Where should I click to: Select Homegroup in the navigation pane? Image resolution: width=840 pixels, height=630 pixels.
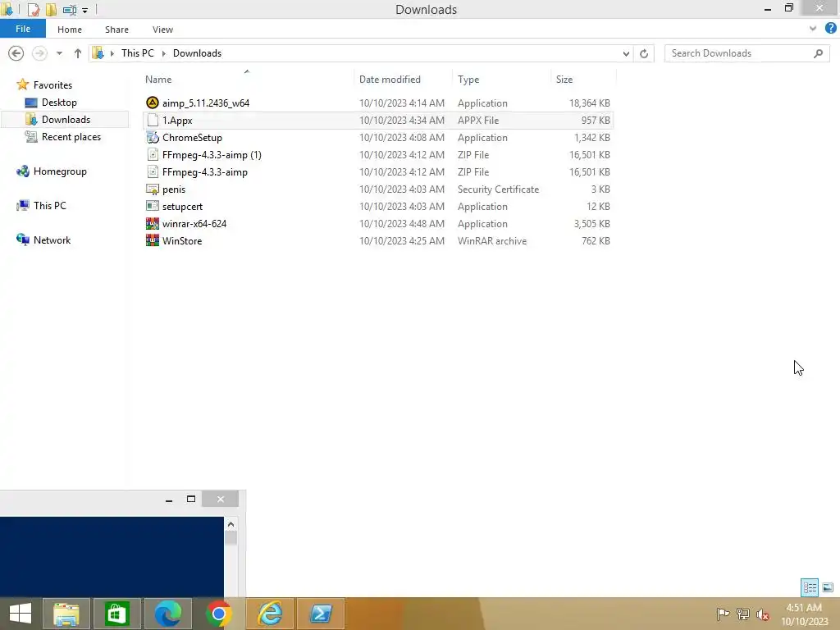(x=60, y=171)
